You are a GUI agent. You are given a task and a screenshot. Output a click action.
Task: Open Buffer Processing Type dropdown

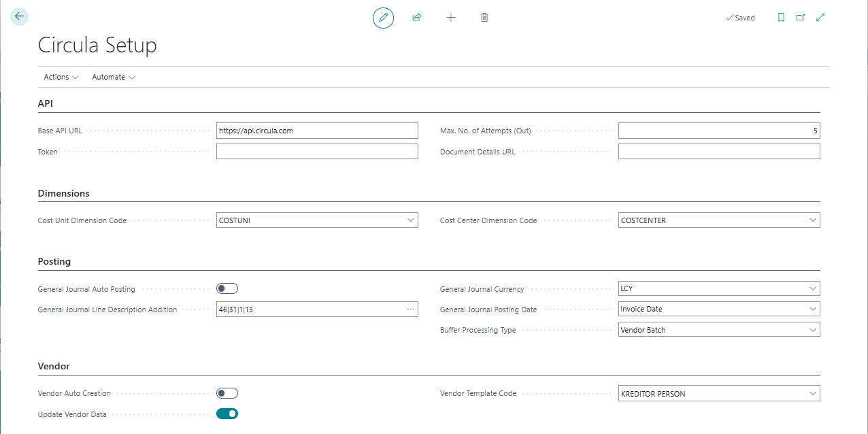pos(812,330)
